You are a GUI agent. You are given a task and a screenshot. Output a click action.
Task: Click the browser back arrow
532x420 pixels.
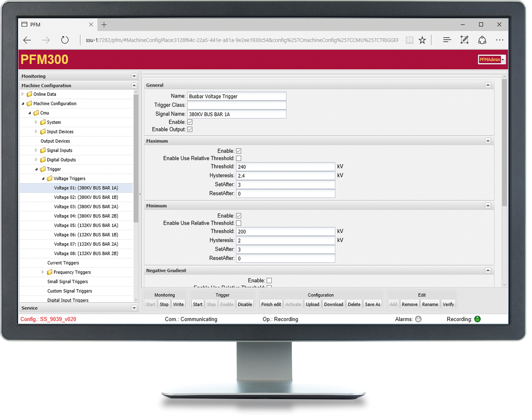click(x=27, y=40)
